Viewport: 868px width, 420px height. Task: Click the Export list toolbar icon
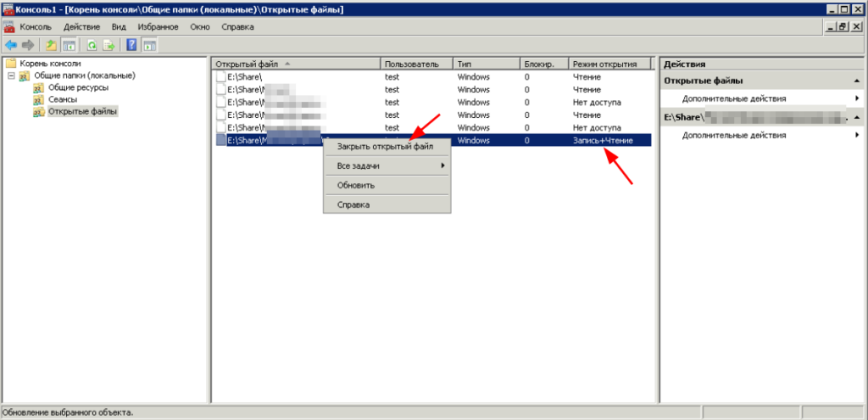pos(108,45)
